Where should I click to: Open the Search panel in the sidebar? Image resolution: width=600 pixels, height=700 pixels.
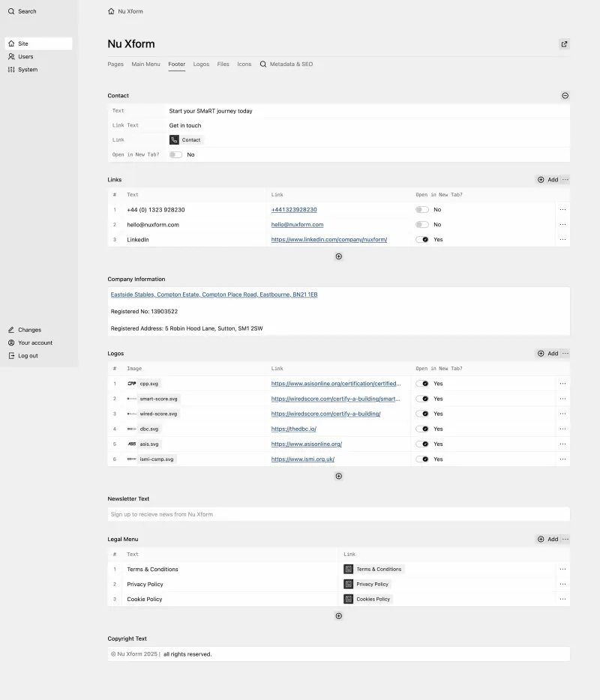click(23, 11)
